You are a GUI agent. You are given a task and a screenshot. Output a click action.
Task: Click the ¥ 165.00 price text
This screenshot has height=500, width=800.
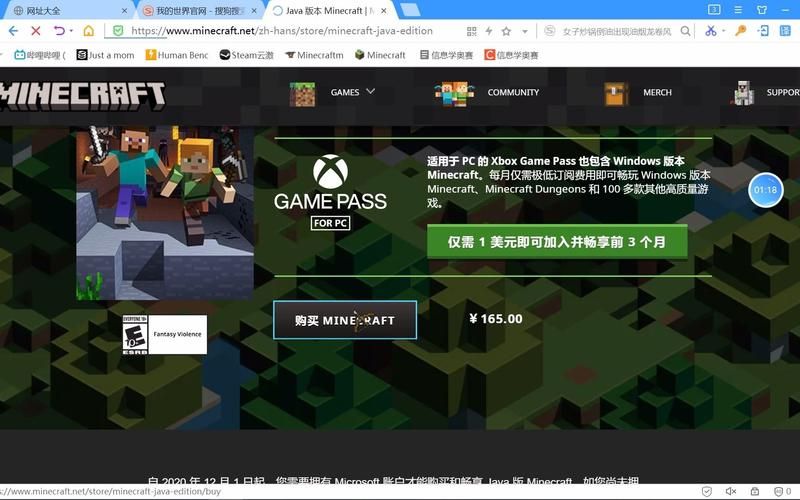click(495, 319)
